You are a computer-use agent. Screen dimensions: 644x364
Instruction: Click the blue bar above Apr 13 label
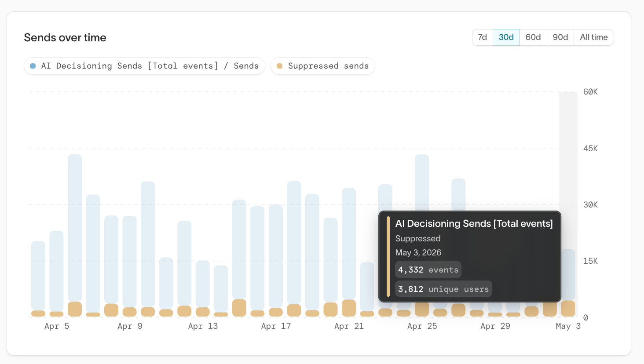pyautogui.click(x=203, y=284)
